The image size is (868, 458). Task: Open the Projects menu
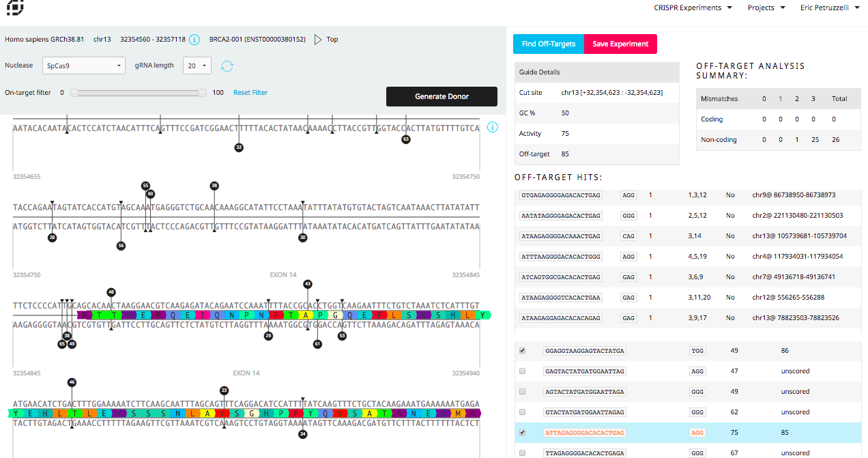tap(765, 8)
